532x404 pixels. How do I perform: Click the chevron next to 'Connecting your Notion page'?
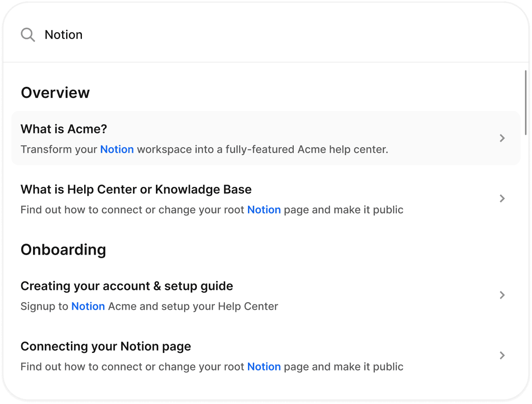point(502,355)
